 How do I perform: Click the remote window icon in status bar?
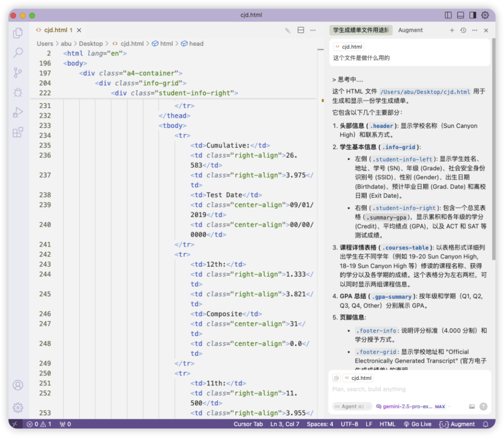click(15, 425)
